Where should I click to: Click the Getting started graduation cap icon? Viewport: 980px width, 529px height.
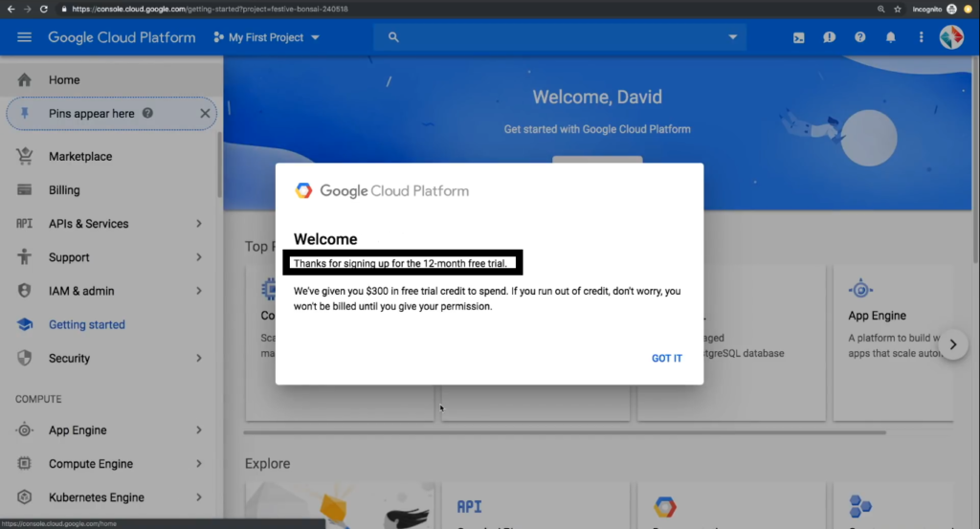click(24, 324)
